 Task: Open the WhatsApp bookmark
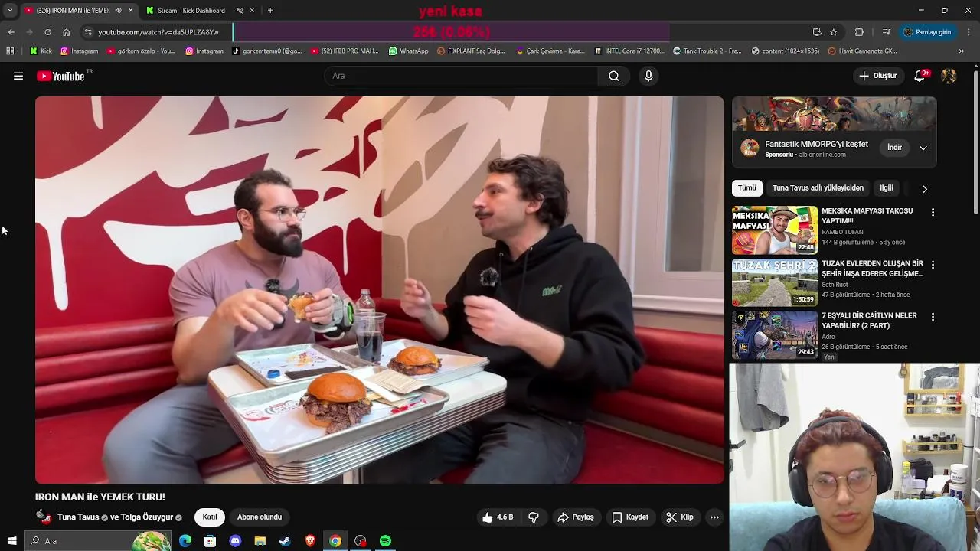(408, 51)
